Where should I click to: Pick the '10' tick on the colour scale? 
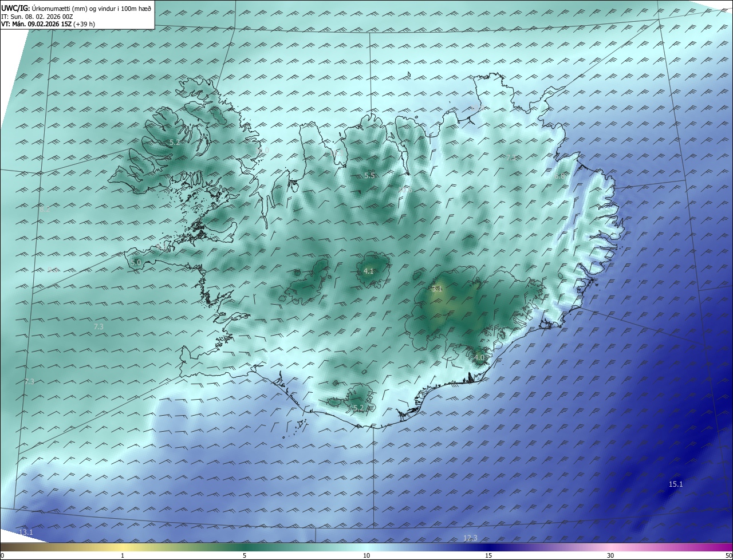click(366, 556)
